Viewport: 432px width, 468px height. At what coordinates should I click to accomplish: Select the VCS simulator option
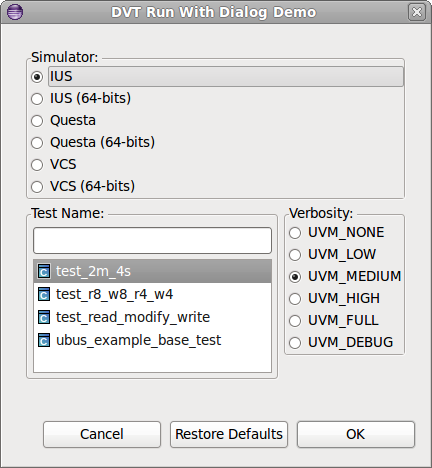tap(37, 165)
